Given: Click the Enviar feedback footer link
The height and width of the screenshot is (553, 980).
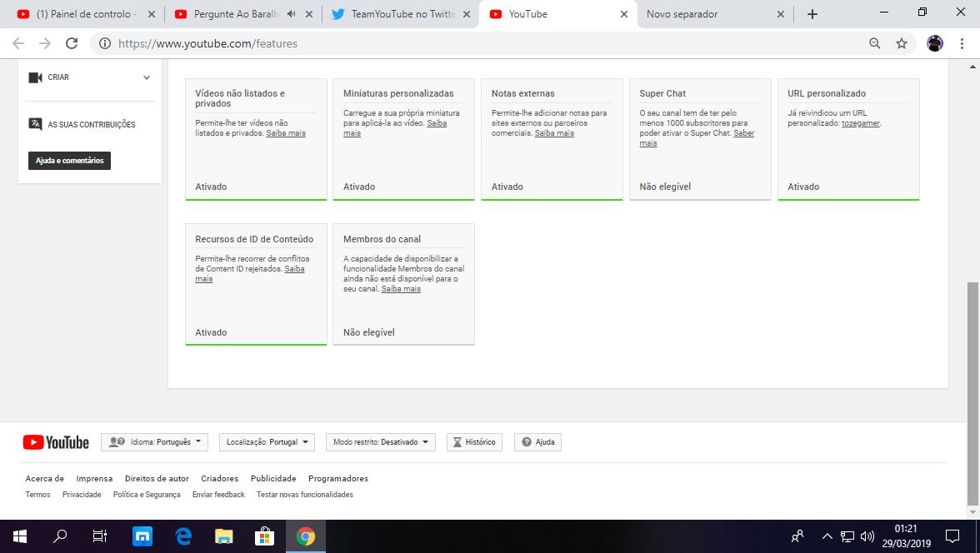Looking at the screenshot, I should pos(218,494).
